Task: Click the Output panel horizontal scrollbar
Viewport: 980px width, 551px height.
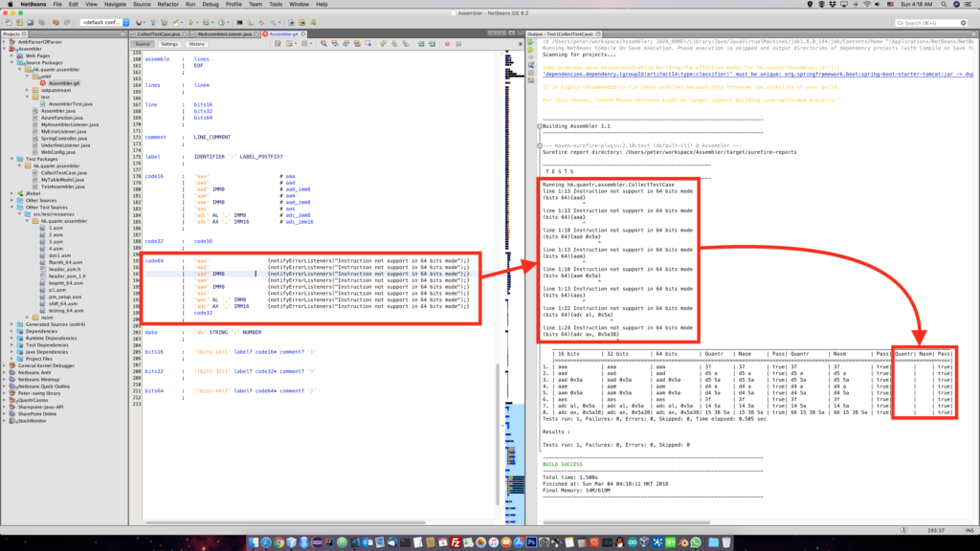Action: pos(626,522)
